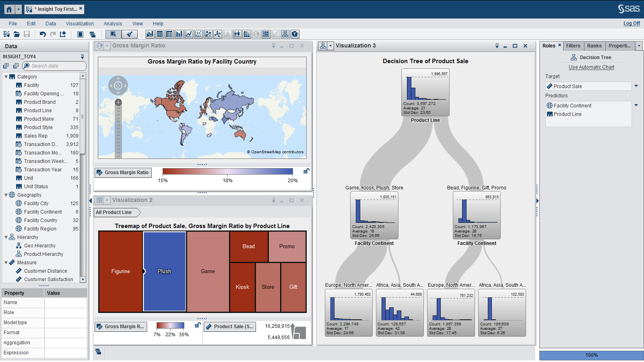The height and width of the screenshot is (362, 644).
Task: Select the bar chart visualization icon
Action: 179,35
